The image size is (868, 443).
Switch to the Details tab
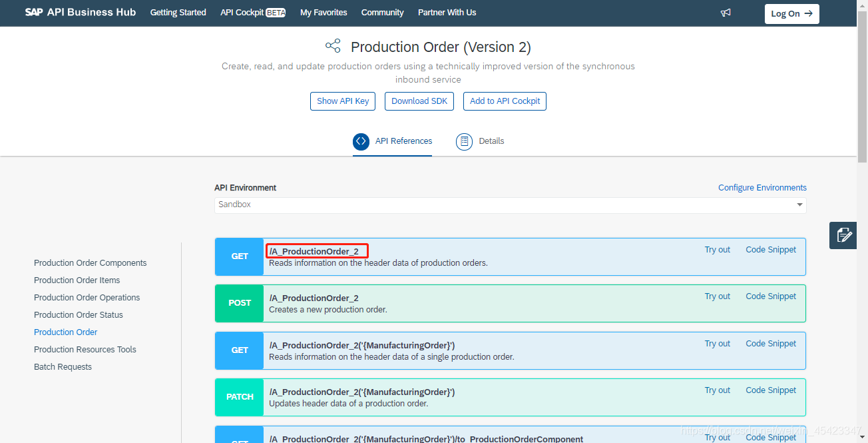[x=480, y=141]
